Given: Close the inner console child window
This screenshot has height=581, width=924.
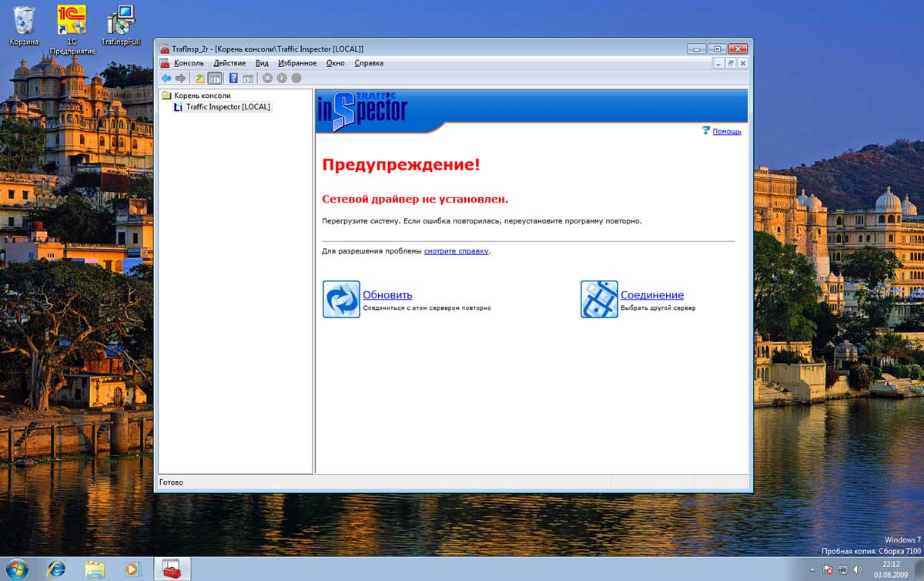Looking at the screenshot, I should (743, 63).
